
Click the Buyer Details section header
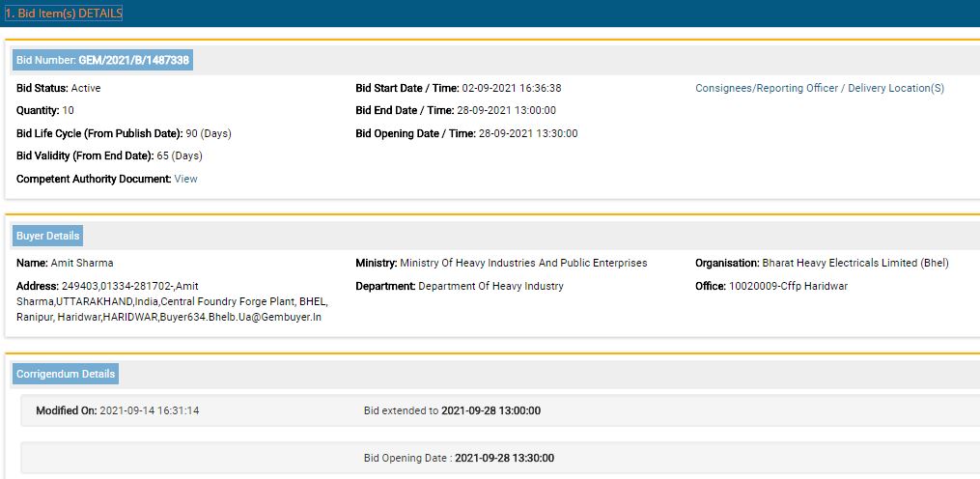tap(47, 236)
